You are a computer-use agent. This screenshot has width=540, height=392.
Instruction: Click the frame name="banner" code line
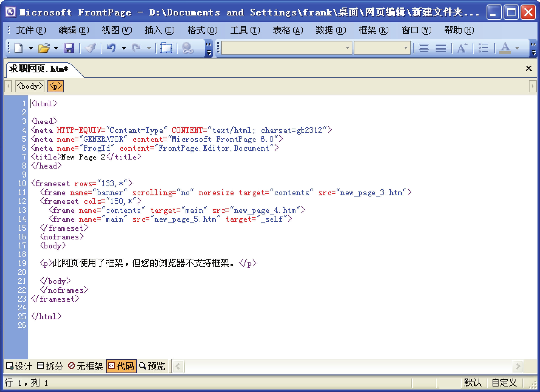click(x=226, y=193)
